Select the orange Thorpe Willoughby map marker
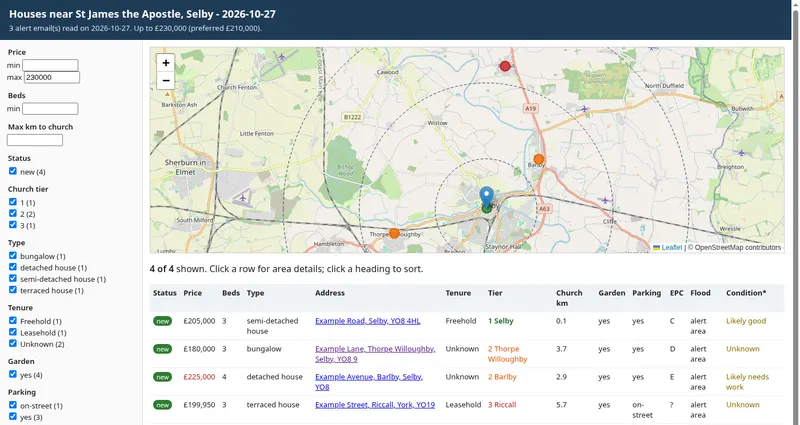Viewport: 800px width, 425px height. [394, 233]
